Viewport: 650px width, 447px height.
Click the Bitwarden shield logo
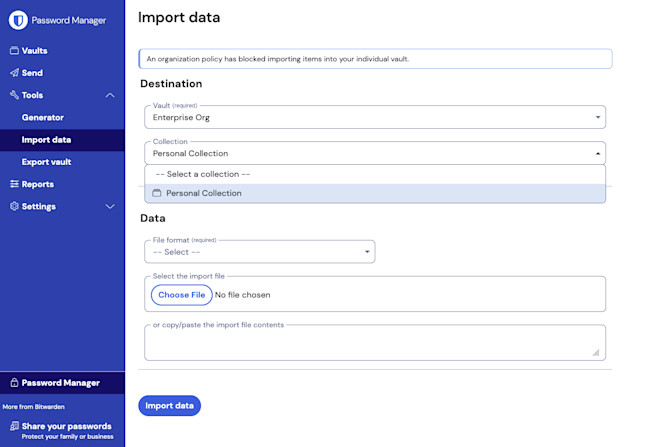click(x=16, y=19)
